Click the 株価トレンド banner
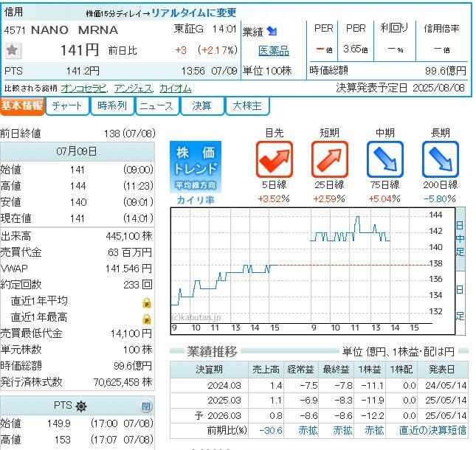The image size is (476, 450). click(196, 167)
